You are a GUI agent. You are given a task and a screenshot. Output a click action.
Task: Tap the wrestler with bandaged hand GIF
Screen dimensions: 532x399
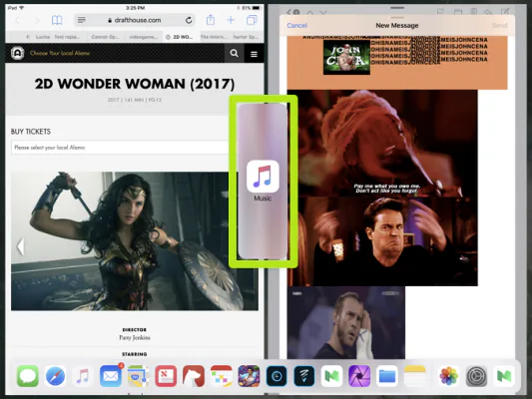pos(345,322)
